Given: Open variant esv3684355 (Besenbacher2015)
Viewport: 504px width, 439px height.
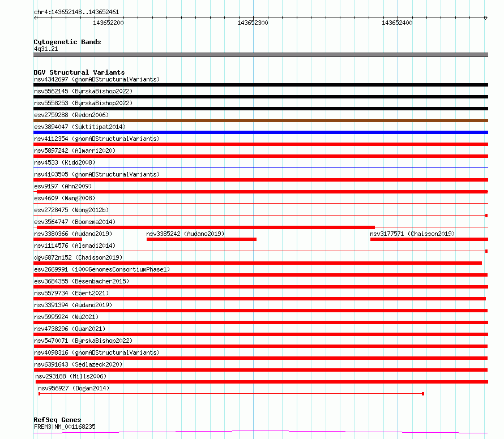Looking at the screenshot, I should (82, 281).
